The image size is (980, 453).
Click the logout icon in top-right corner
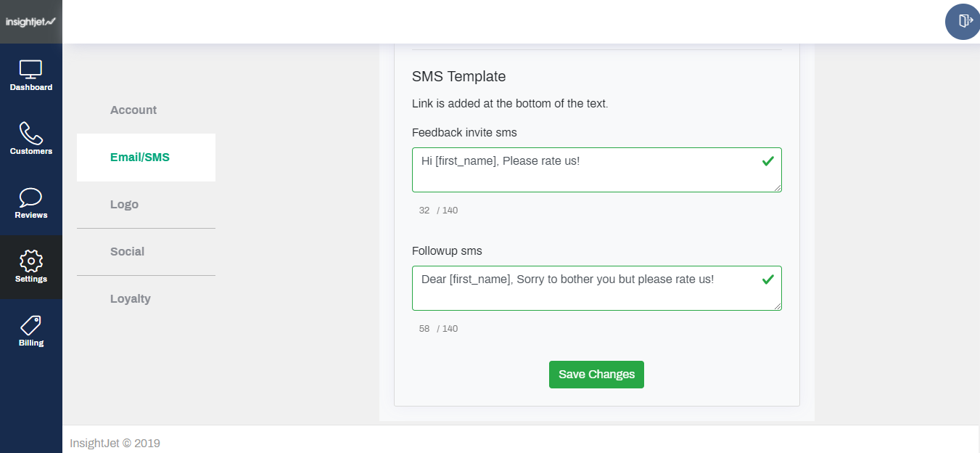pyautogui.click(x=965, y=21)
